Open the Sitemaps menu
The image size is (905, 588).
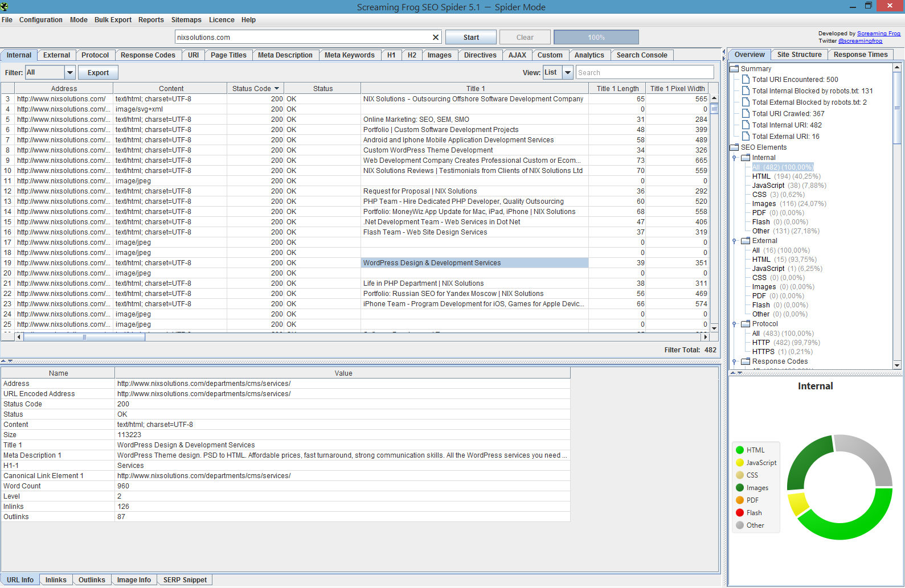tap(186, 20)
